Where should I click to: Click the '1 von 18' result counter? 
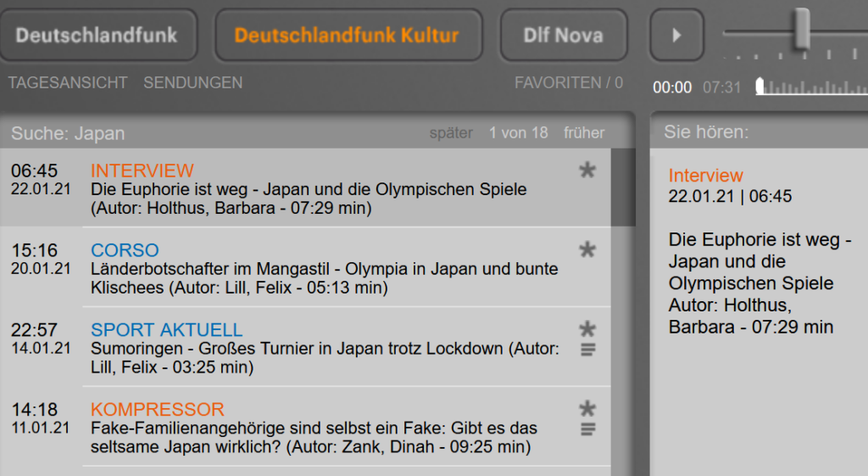[x=518, y=133]
